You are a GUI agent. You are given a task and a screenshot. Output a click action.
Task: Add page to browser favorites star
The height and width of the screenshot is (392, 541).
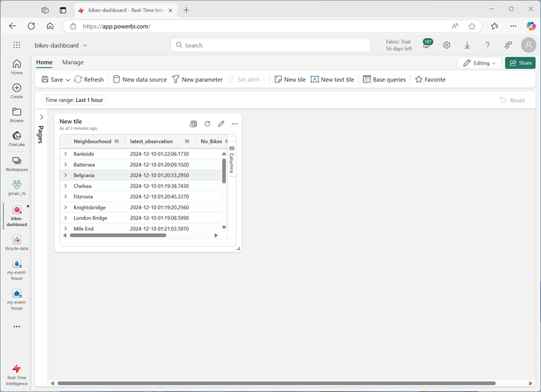point(471,26)
